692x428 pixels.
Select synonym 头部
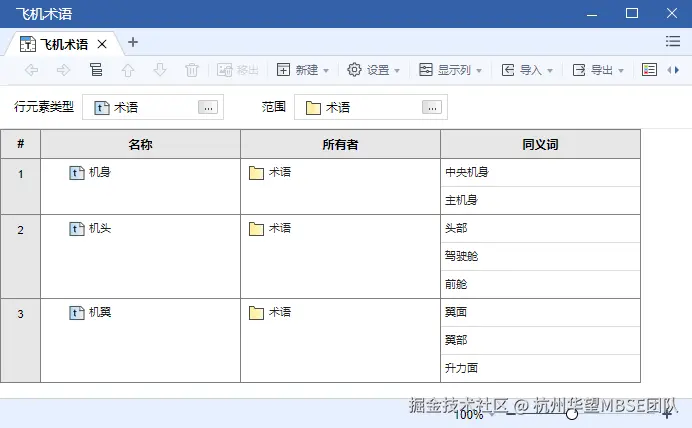click(456, 228)
